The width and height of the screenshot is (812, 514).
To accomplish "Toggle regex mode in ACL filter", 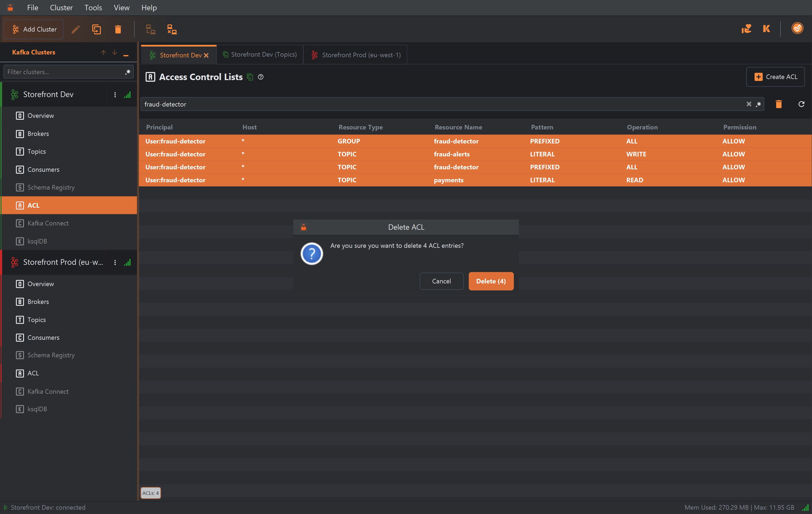I will click(x=758, y=104).
